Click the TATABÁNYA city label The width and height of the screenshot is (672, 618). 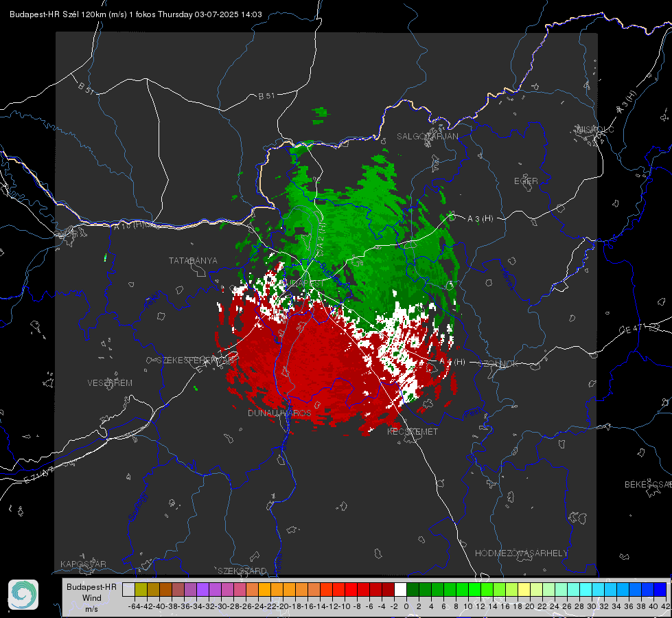[193, 260]
